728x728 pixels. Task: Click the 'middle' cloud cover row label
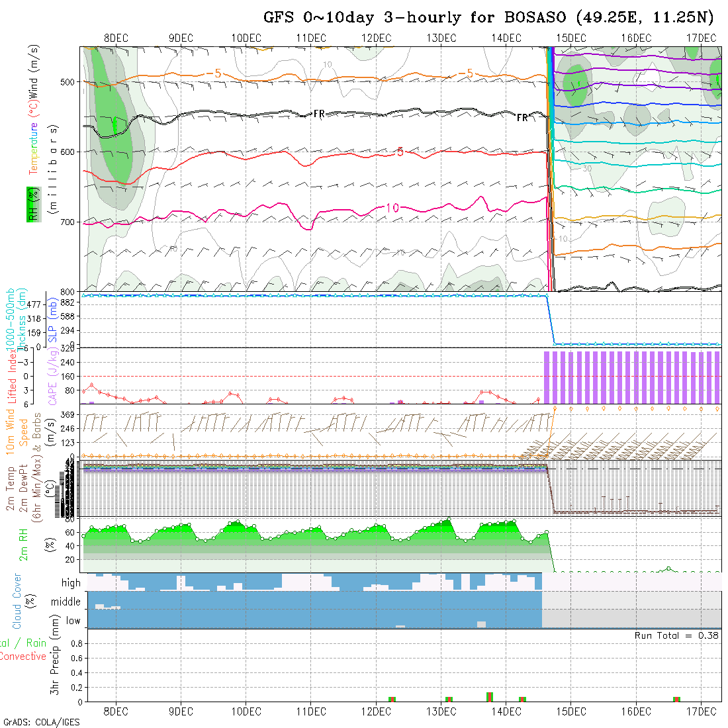[66, 602]
